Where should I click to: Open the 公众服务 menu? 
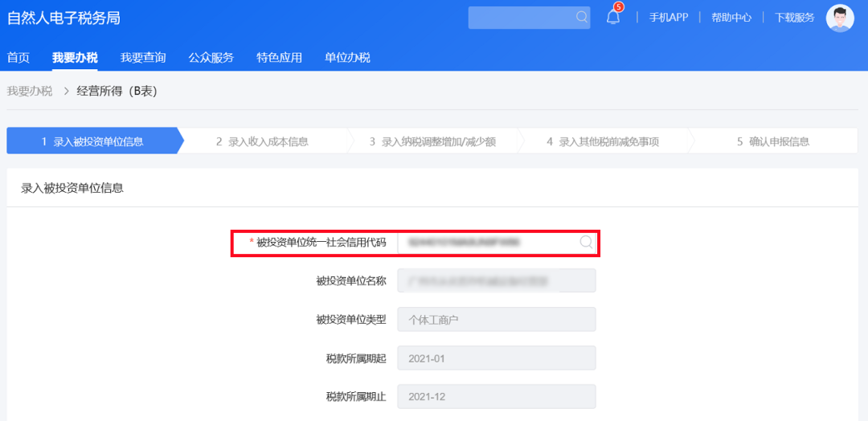pos(211,58)
